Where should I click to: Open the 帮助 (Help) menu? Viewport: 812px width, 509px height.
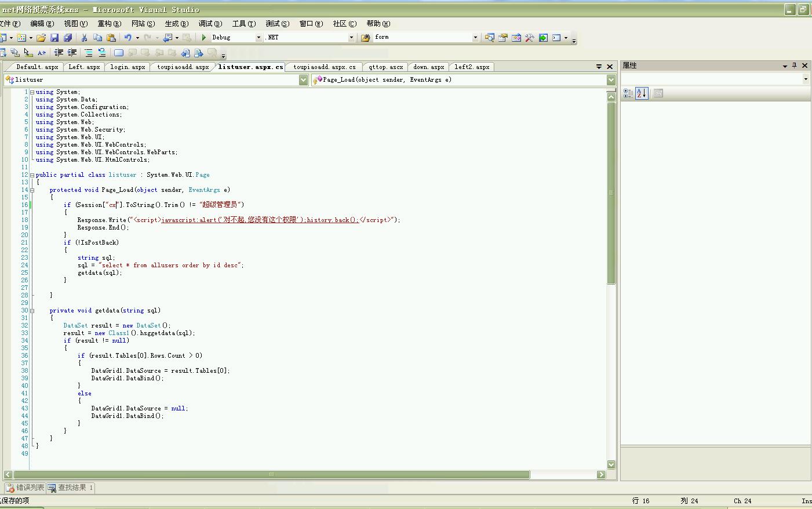pos(378,24)
